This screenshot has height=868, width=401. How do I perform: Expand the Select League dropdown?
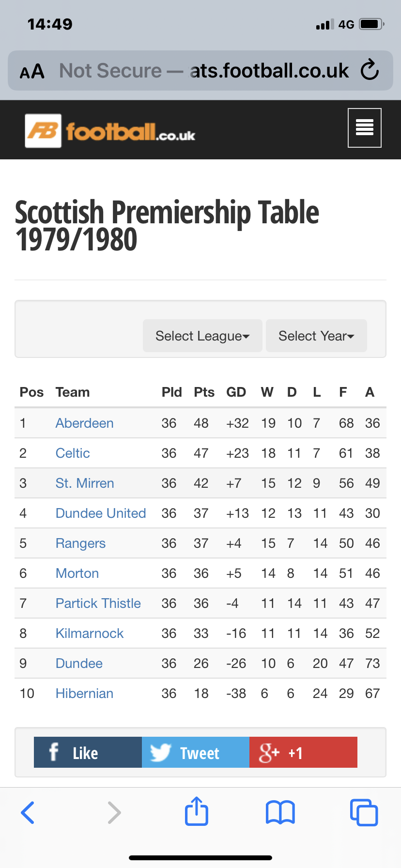tap(202, 336)
